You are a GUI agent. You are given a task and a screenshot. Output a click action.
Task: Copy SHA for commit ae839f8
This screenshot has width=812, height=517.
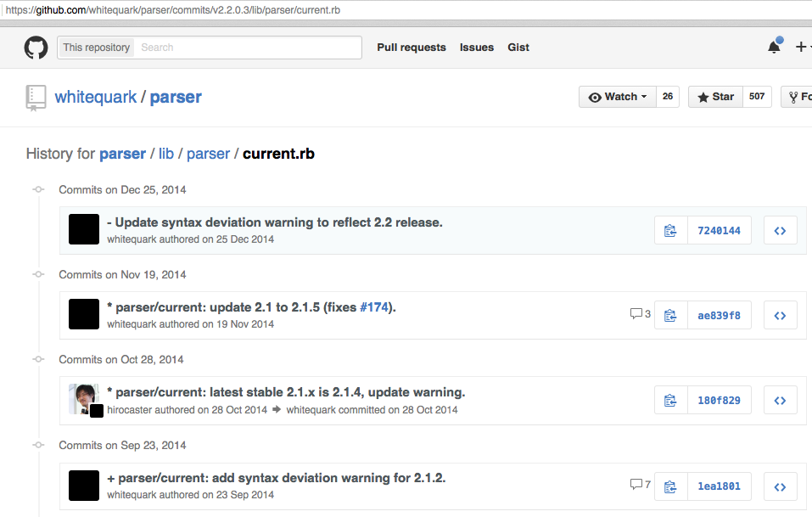(x=670, y=315)
